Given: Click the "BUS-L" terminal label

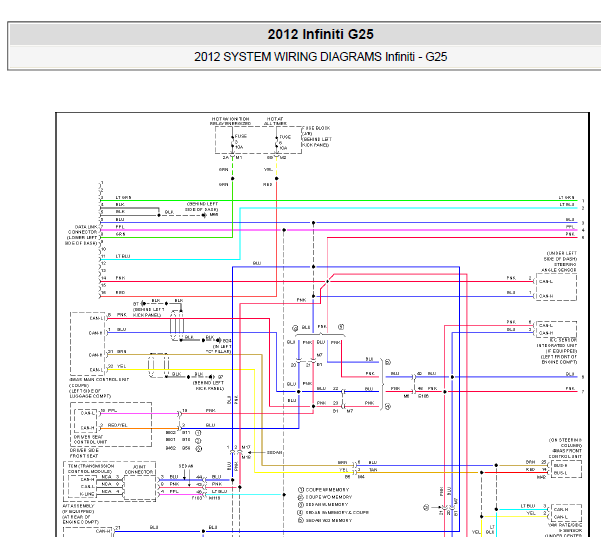Looking at the screenshot, I should coord(560,473).
